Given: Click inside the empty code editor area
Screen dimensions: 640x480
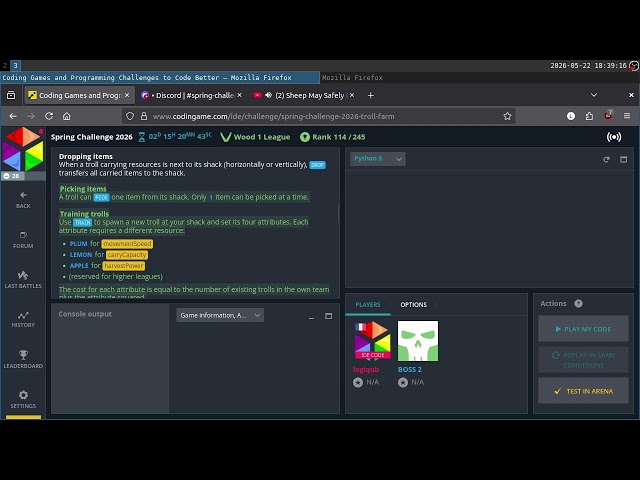Looking at the screenshot, I should point(489,229).
